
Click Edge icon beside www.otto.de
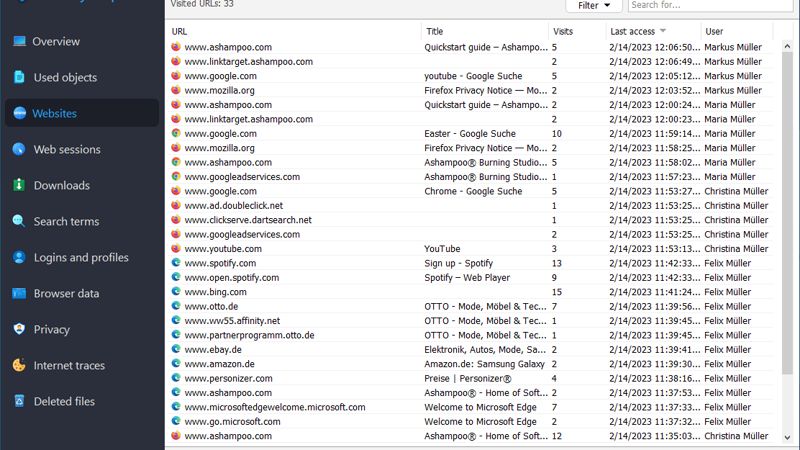coord(176,306)
